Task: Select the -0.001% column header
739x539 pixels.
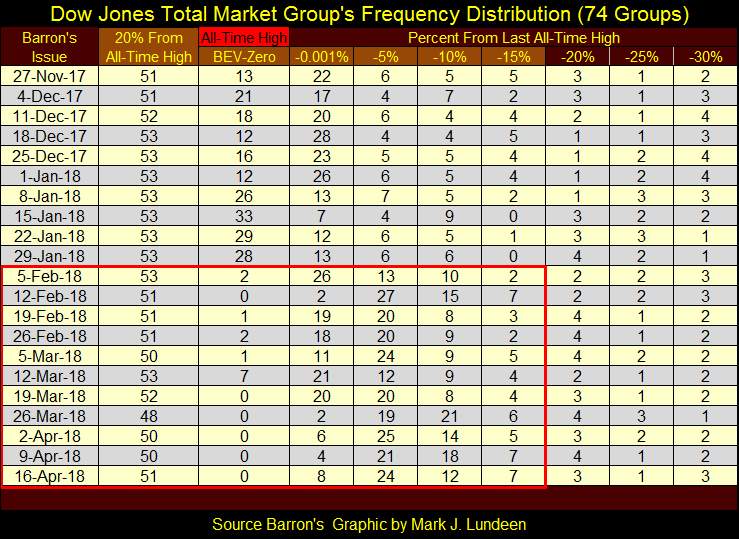Action: click(x=322, y=56)
